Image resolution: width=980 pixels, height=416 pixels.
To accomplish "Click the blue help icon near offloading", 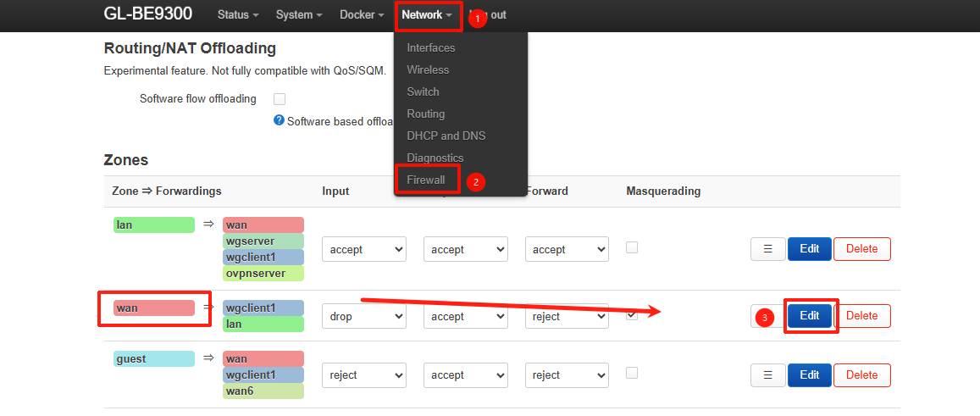I will click(279, 120).
